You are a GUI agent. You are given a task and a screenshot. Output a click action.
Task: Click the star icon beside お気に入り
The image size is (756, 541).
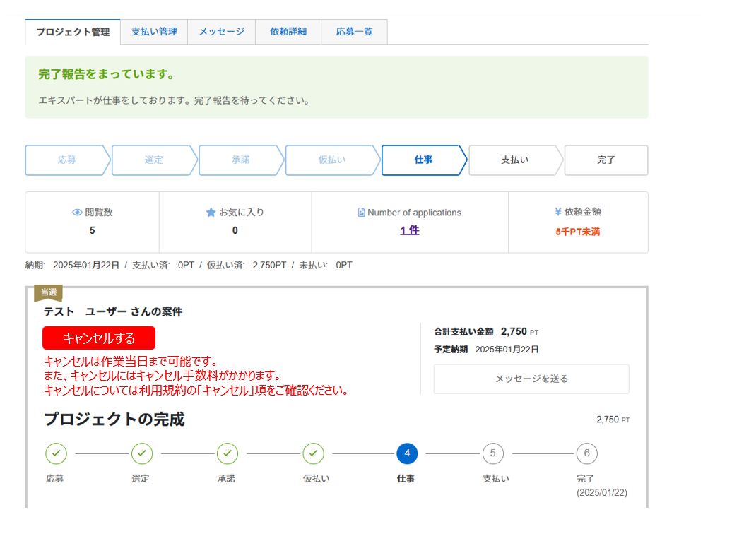tap(211, 213)
